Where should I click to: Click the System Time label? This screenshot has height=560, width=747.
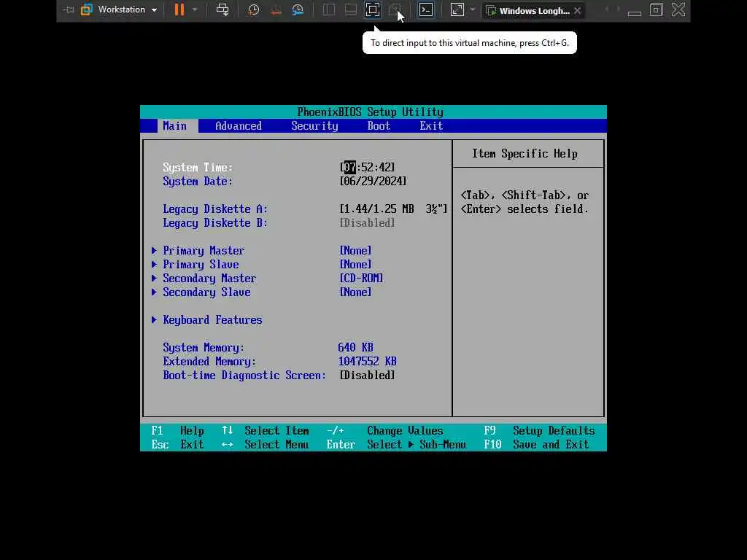click(x=198, y=167)
